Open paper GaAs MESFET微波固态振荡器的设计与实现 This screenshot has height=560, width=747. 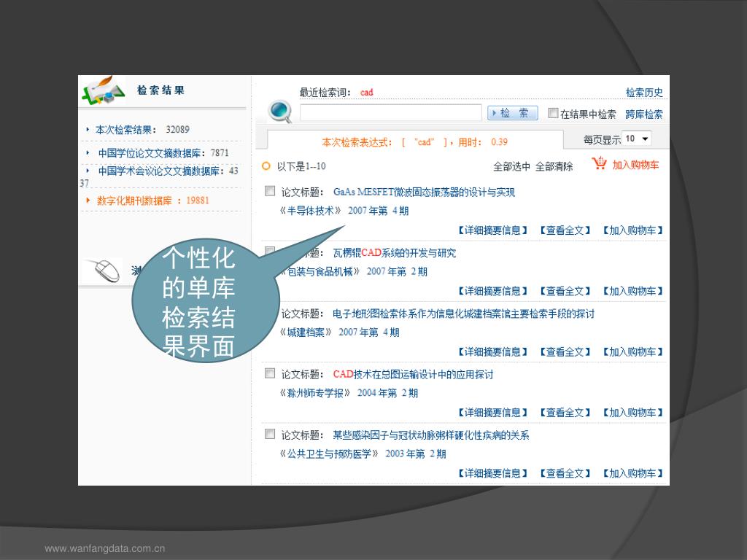(424, 192)
